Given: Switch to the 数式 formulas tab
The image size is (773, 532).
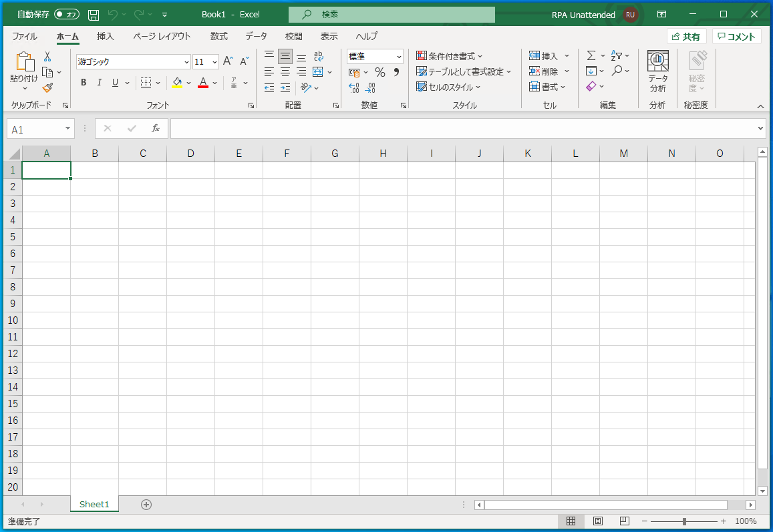Looking at the screenshot, I should pos(218,37).
